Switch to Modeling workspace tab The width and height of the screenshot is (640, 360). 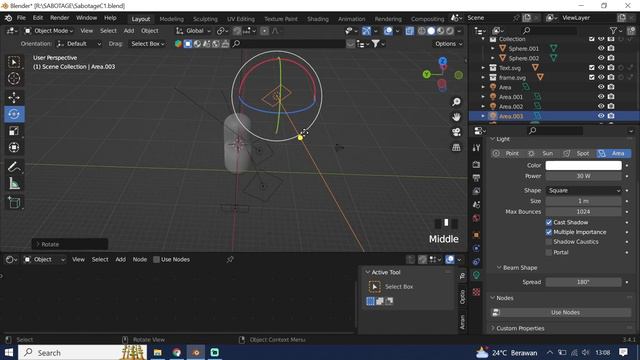171,19
